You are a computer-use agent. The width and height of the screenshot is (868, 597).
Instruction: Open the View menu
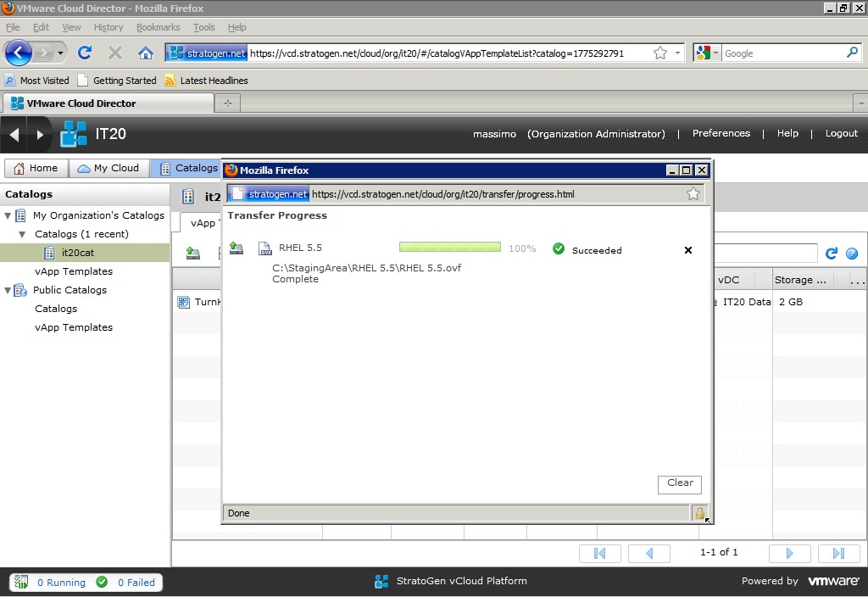[x=71, y=27]
